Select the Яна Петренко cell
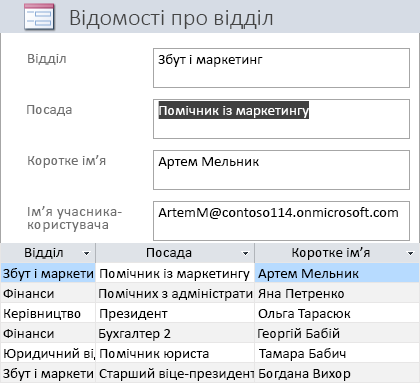The width and height of the screenshot is (420, 384). point(337,294)
